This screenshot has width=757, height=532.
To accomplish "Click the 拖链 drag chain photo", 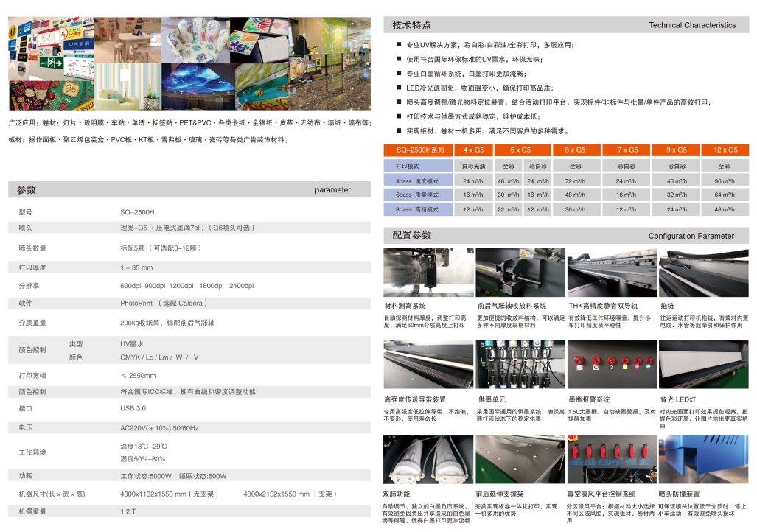I will click(703, 273).
